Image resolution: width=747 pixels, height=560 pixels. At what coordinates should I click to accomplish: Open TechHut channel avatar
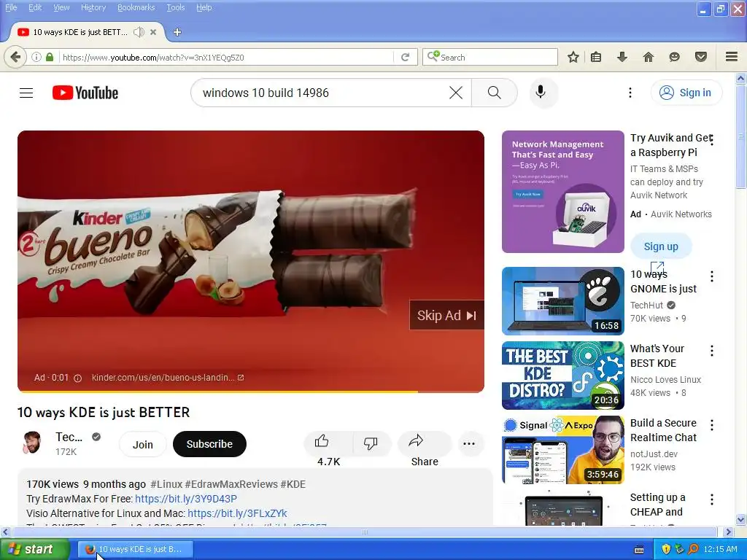click(32, 443)
